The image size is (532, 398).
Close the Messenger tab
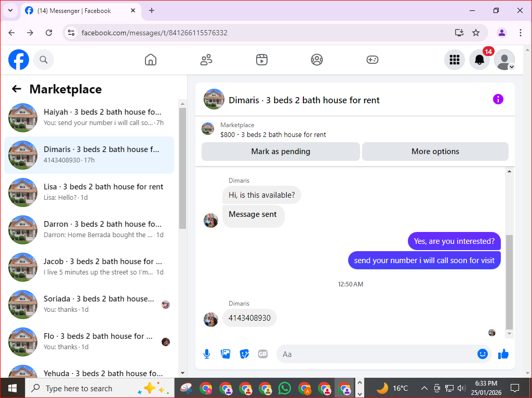(x=133, y=10)
